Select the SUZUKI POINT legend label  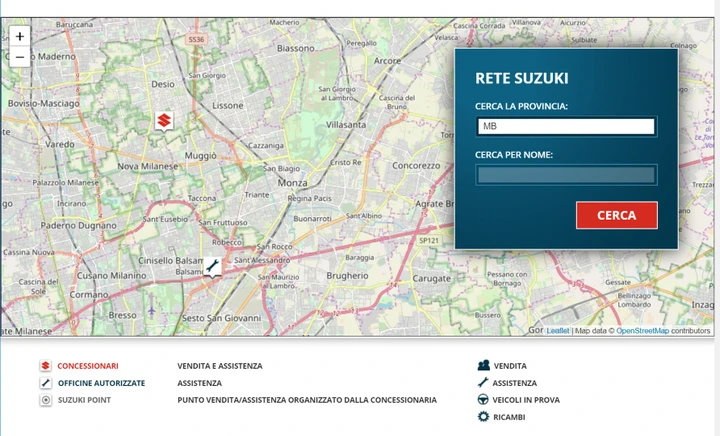(84, 400)
